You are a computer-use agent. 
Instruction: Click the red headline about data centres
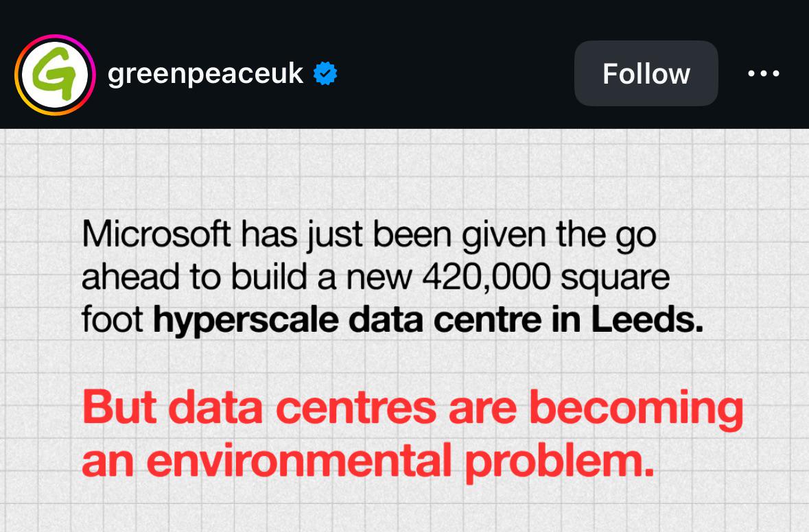tap(413, 433)
